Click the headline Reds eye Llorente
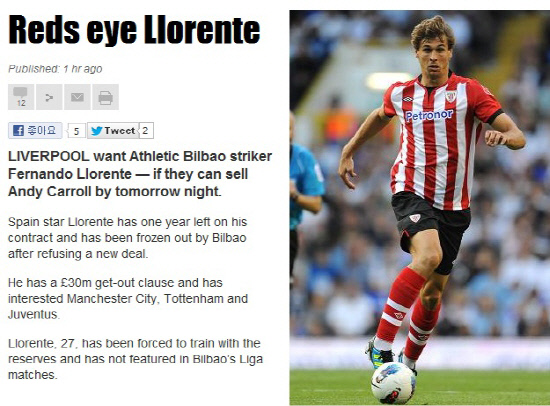 [x=134, y=30]
